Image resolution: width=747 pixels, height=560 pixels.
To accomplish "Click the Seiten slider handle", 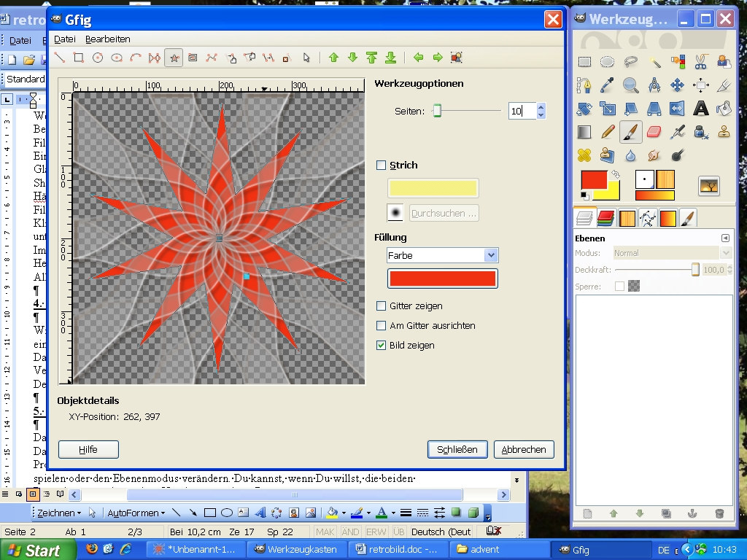I will tap(437, 111).
